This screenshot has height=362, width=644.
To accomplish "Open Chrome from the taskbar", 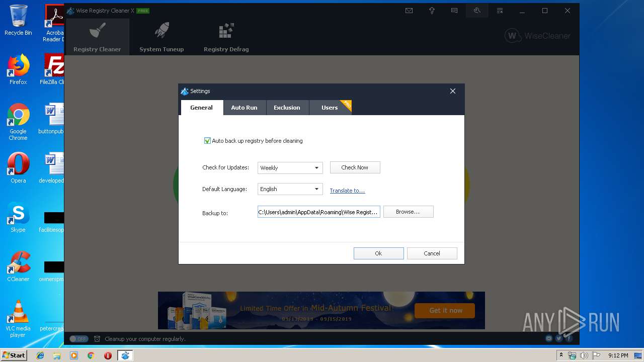I will pos(91,355).
